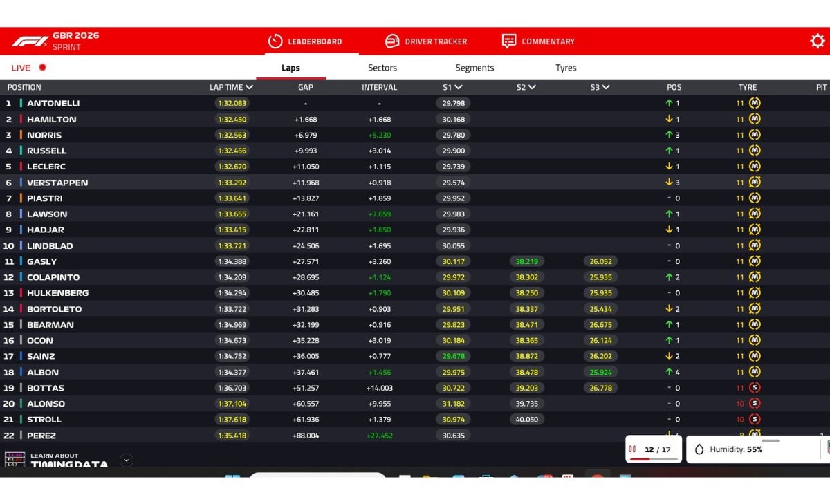
Task: Switch to the Laps tab
Action: coord(290,68)
